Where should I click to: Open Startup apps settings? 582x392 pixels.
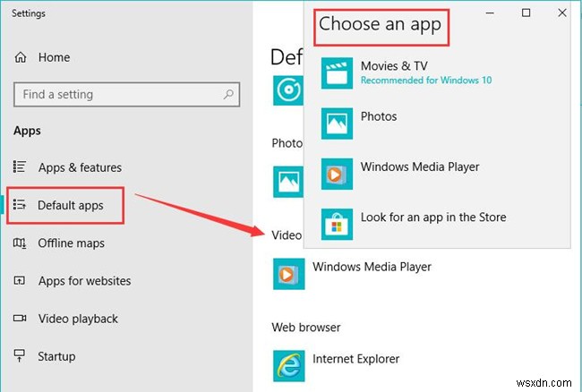coord(45,356)
